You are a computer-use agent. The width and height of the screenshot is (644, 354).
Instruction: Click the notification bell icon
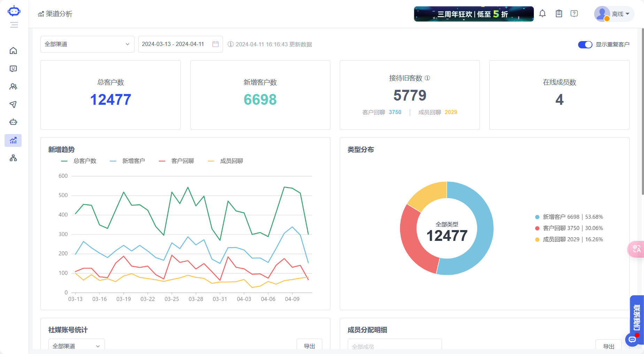click(542, 14)
